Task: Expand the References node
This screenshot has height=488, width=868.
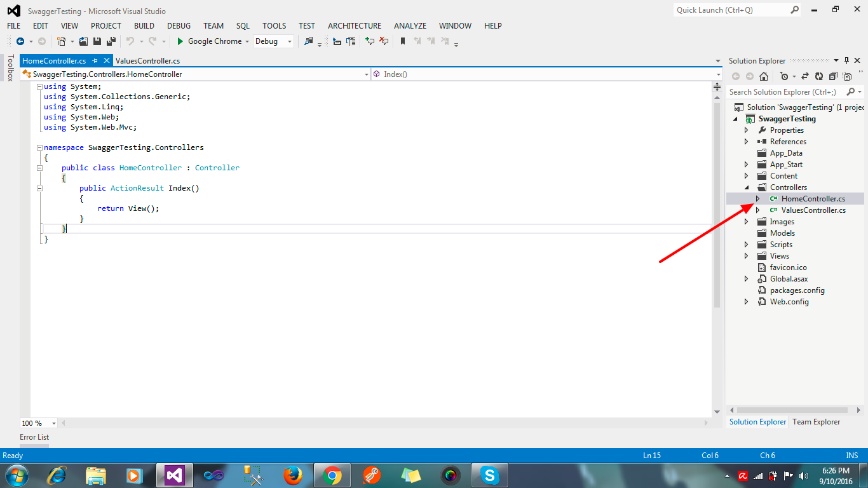Action: pyautogui.click(x=747, y=142)
